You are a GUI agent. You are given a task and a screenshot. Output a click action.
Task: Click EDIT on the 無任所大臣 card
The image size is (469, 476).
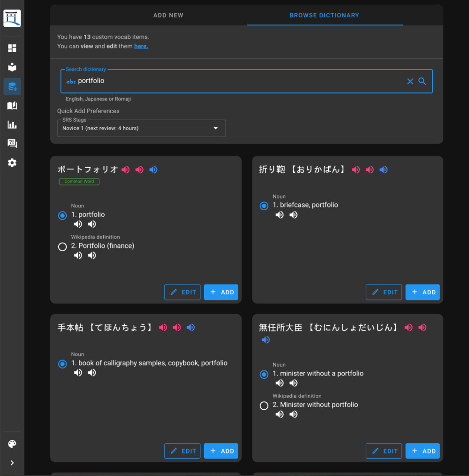pos(384,451)
